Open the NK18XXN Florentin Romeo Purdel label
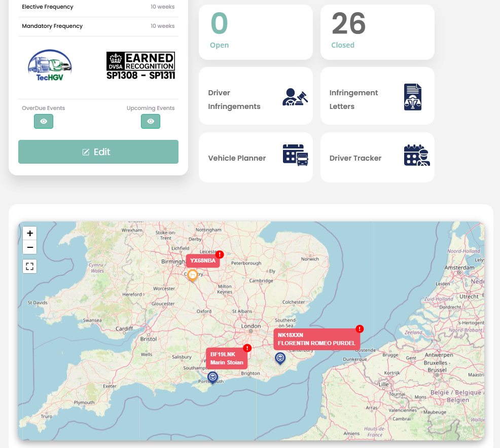Image resolution: width=500 pixels, height=448 pixels. pyautogui.click(x=316, y=339)
